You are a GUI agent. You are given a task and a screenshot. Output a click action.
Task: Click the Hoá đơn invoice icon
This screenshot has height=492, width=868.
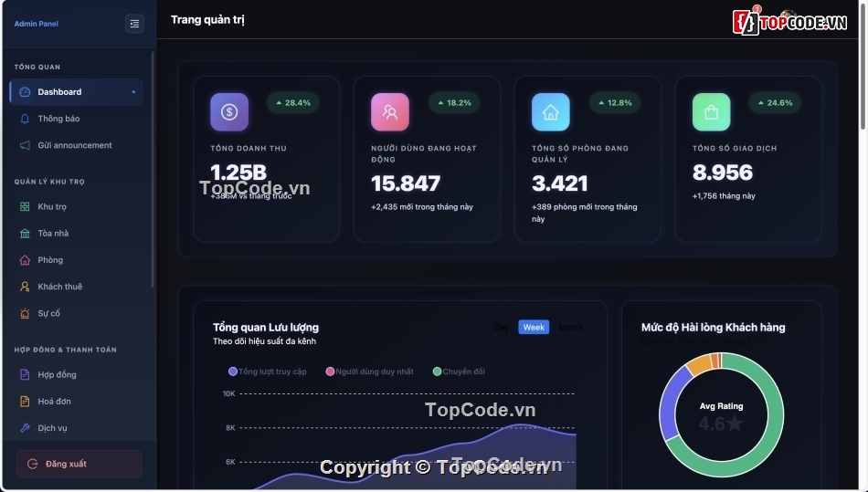point(25,401)
